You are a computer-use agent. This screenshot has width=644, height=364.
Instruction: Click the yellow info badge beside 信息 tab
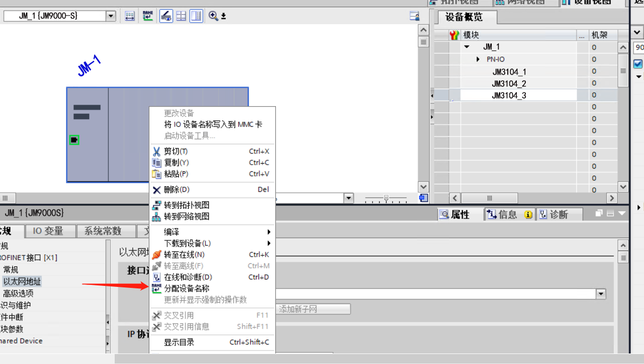pyautogui.click(x=528, y=215)
